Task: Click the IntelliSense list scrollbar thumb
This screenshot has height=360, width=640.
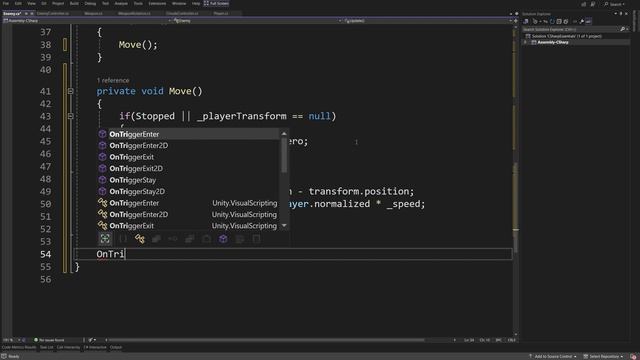Action: pos(284,155)
